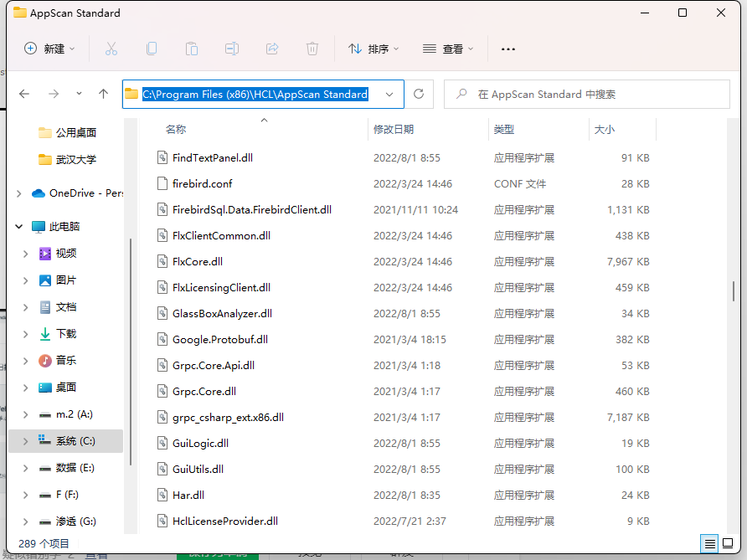
Task: Click the Paste clipboard icon
Action: point(192,49)
